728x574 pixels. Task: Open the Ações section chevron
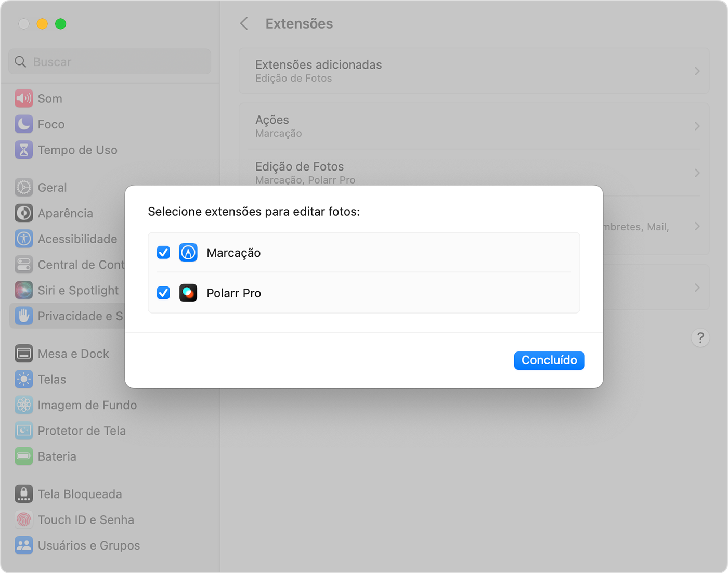pyautogui.click(x=697, y=126)
